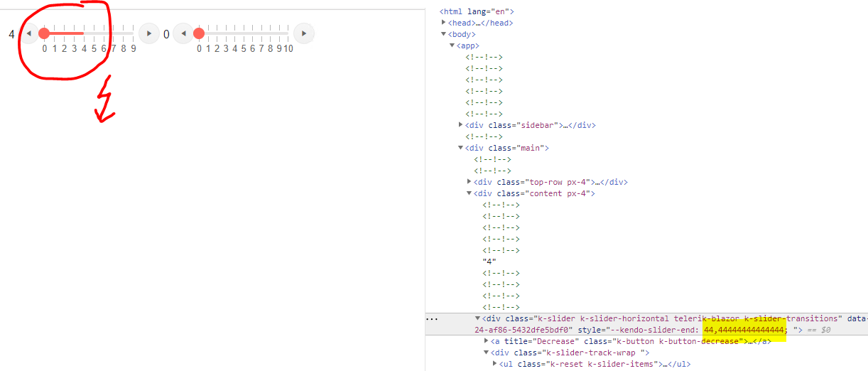
Task: Collapse the content px-4 div node
Action: click(470, 193)
